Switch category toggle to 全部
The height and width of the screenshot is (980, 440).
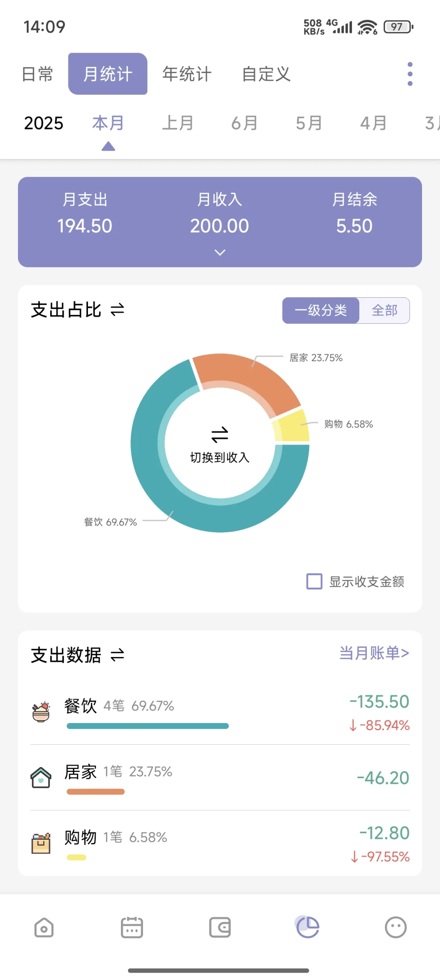(385, 310)
